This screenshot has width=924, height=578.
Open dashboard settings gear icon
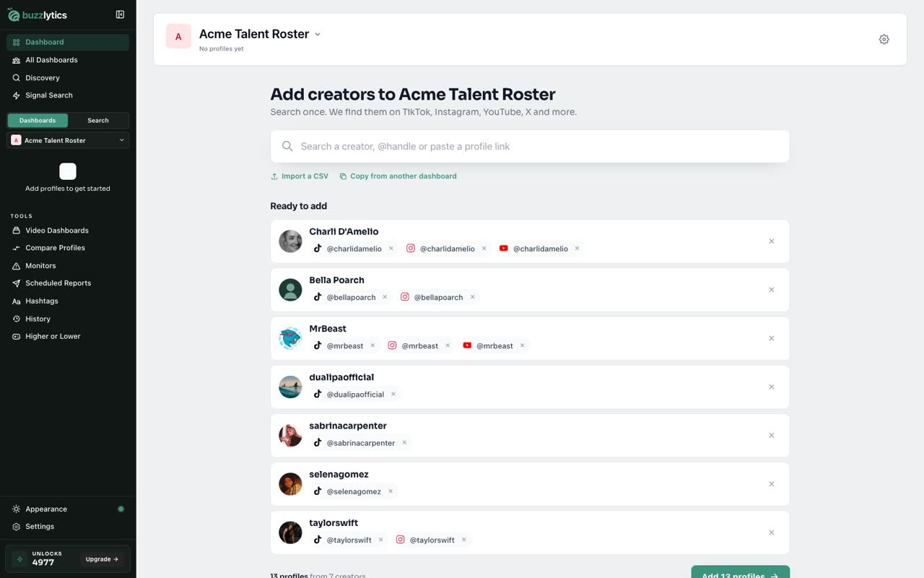[x=884, y=40]
